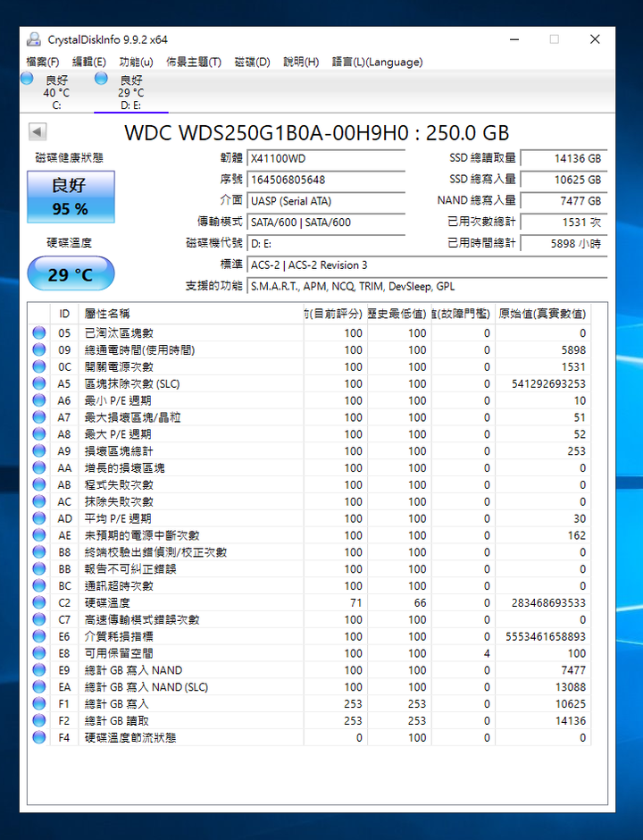
Task: Click status orb for attribute BB 報告不可糾正錯誤
Action: tap(39, 569)
